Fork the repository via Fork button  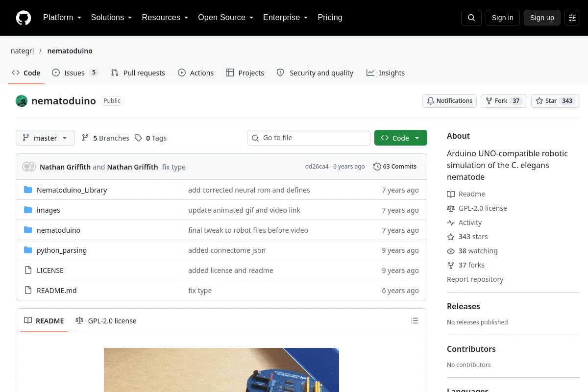(x=504, y=101)
